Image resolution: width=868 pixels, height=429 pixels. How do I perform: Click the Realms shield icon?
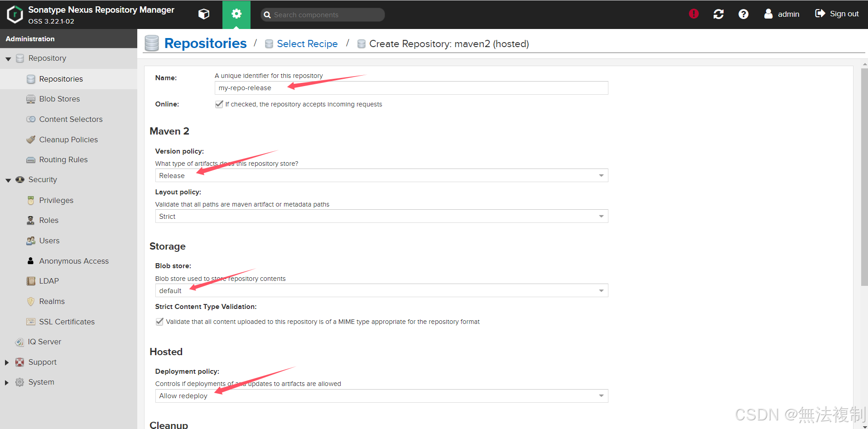31,301
